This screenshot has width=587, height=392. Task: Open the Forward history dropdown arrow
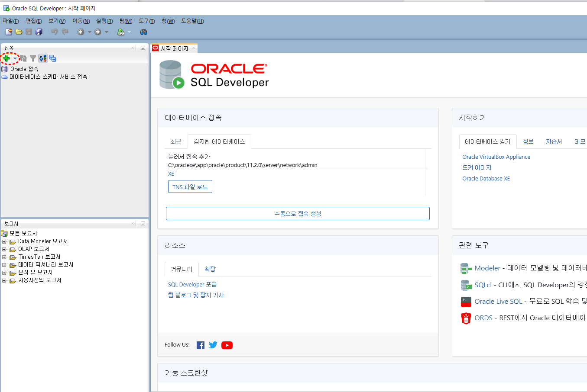(107, 32)
